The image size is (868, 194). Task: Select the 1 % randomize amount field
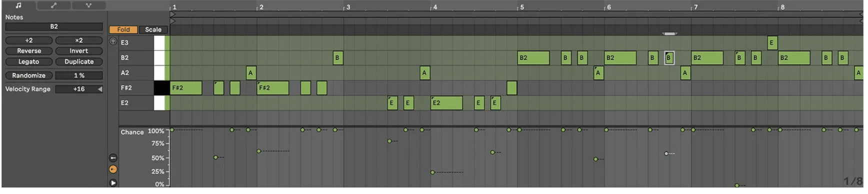tap(79, 75)
